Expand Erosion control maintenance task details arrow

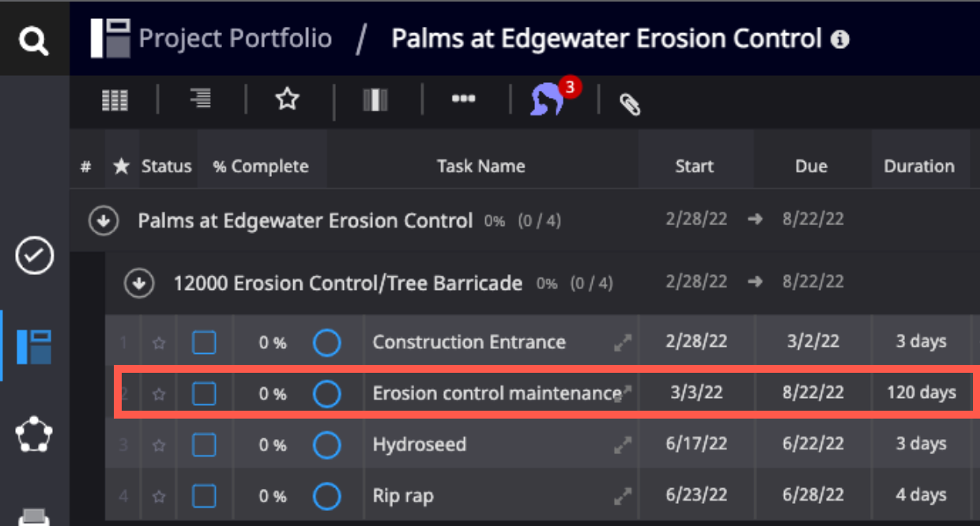point(626,392)
